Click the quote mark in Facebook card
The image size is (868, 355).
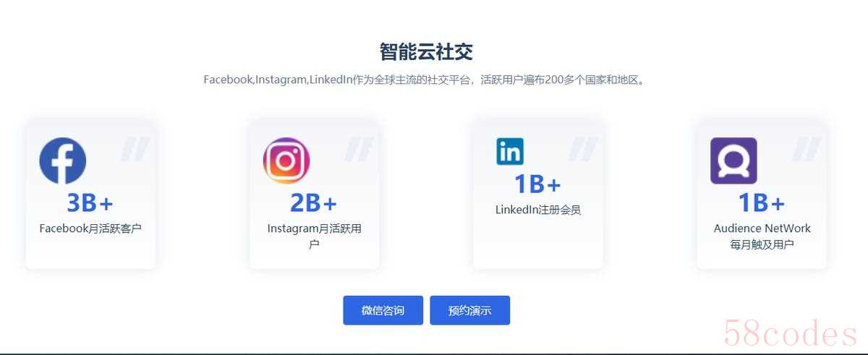[x=135, y=148]
